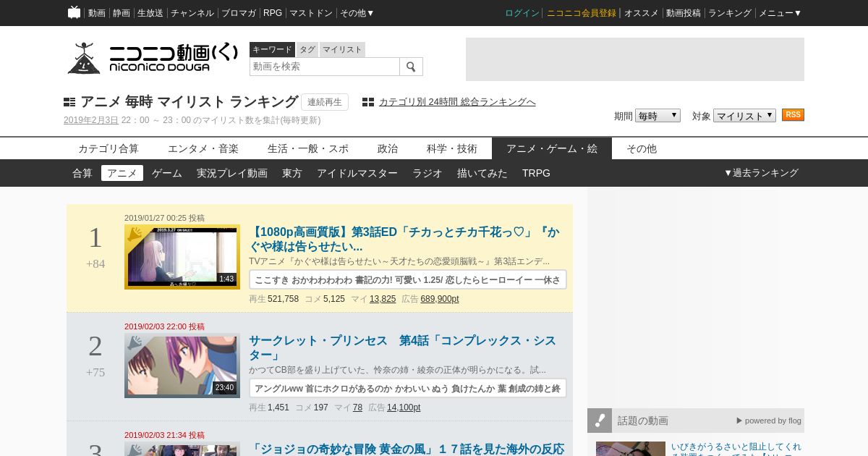Switch to 科学・技術 tab
Screen dimensions: 868x456
452,148
